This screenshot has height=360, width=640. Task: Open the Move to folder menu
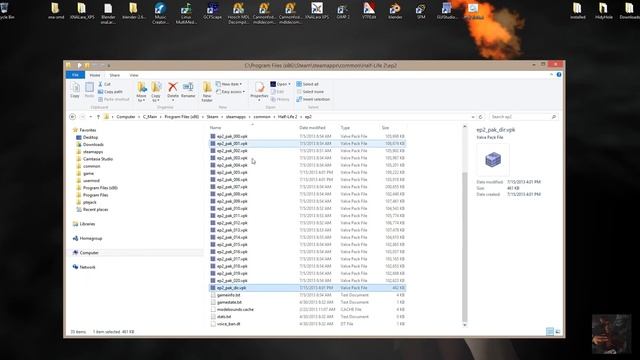[142, 92]
